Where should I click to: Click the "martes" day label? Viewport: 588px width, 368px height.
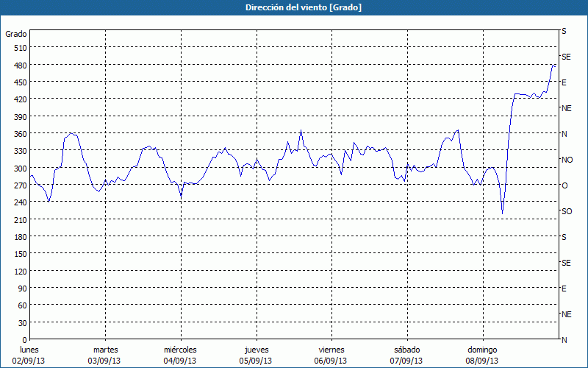point(105,350)
